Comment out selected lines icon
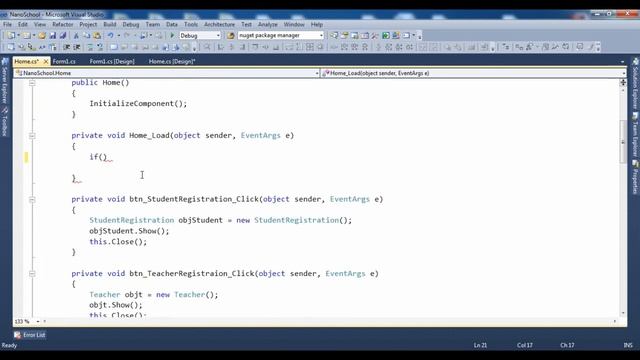 [90, 47]
